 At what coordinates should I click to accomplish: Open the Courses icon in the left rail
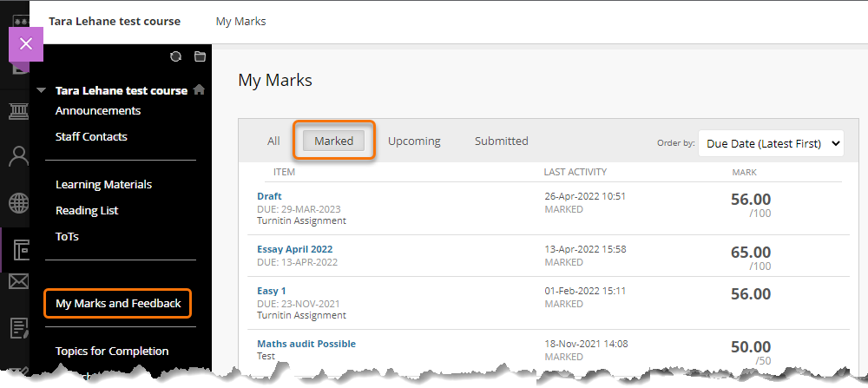click(x=21, y=250)
